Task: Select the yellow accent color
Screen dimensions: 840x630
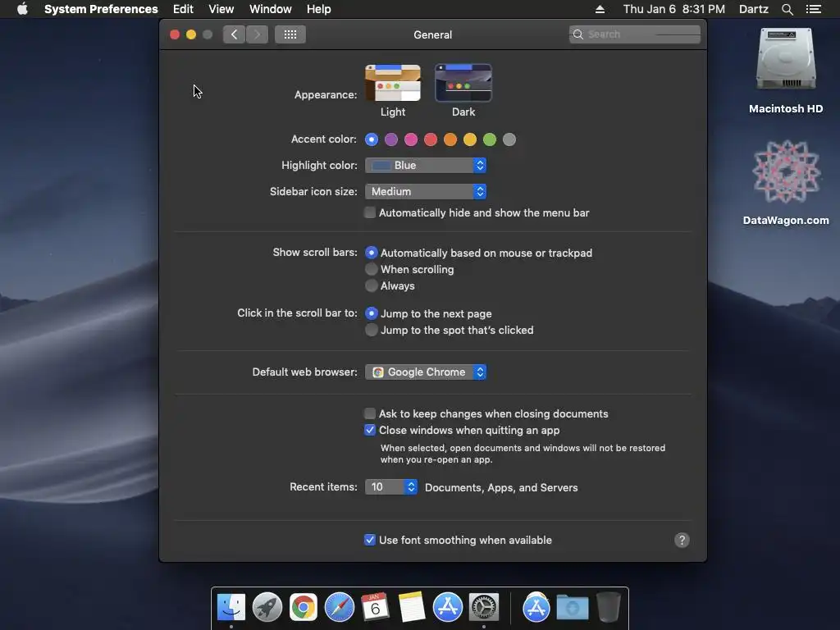Action: point(470,139)
